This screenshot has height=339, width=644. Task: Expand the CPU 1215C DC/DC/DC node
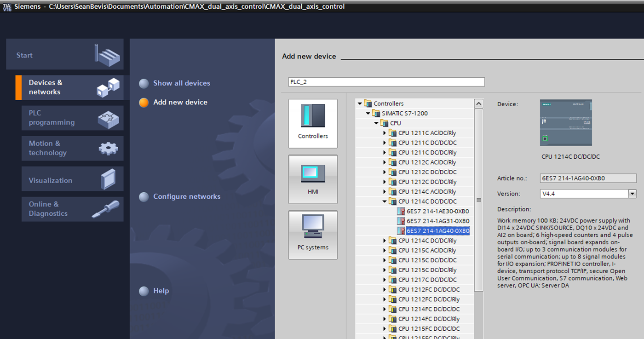click(385, 260)
